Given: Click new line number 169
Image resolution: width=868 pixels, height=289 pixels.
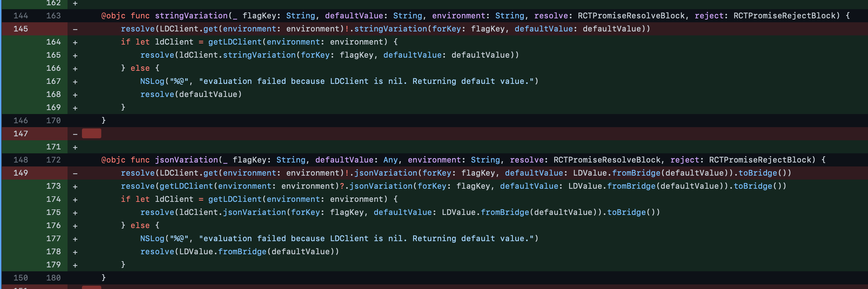Looking at the screenshot, I should (x=53, y=108).
